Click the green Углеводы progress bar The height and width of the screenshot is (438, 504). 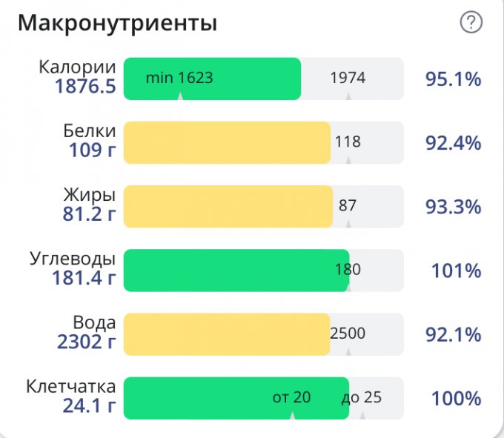click(x=236, y=271)
